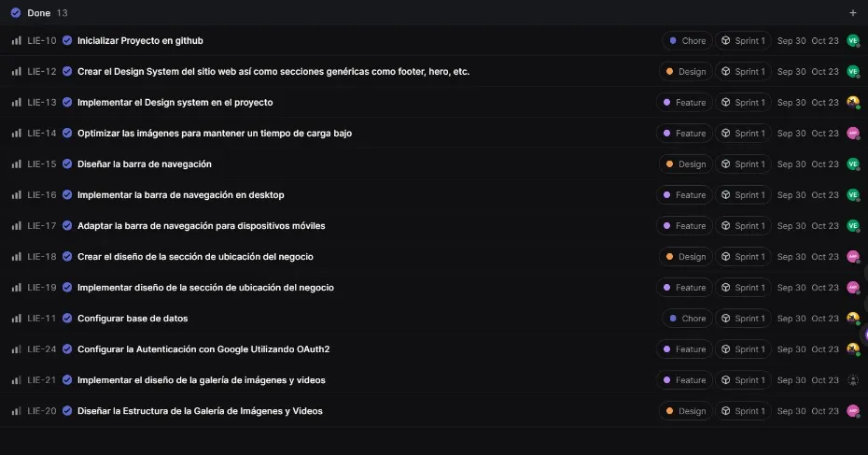Click the Oct 23 due date on LIE-24
Viewport: 868px width, 455px height.
pyautogui.click(x=825, y=349)
